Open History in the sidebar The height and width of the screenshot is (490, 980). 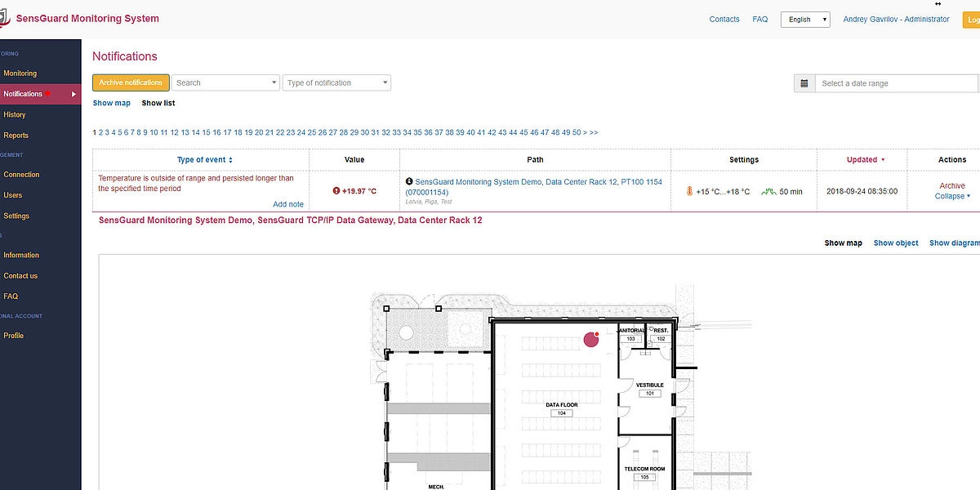pos(15,115)
